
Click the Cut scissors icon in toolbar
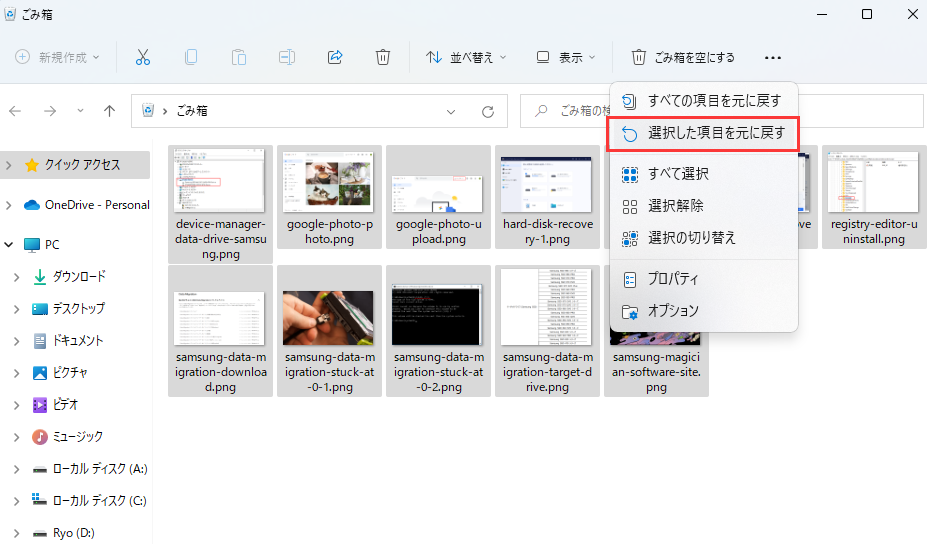pyautogui.click(x=142, y=57)
